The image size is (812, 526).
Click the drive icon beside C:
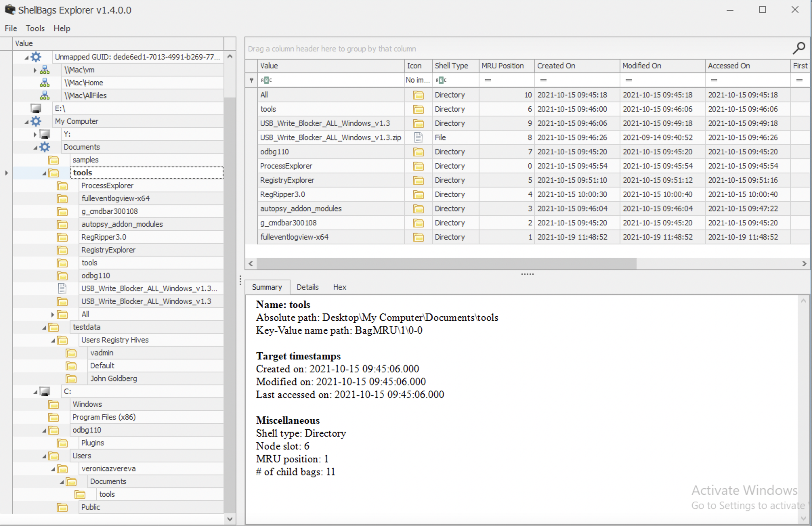pyautogui.click(x=45, y=391)
